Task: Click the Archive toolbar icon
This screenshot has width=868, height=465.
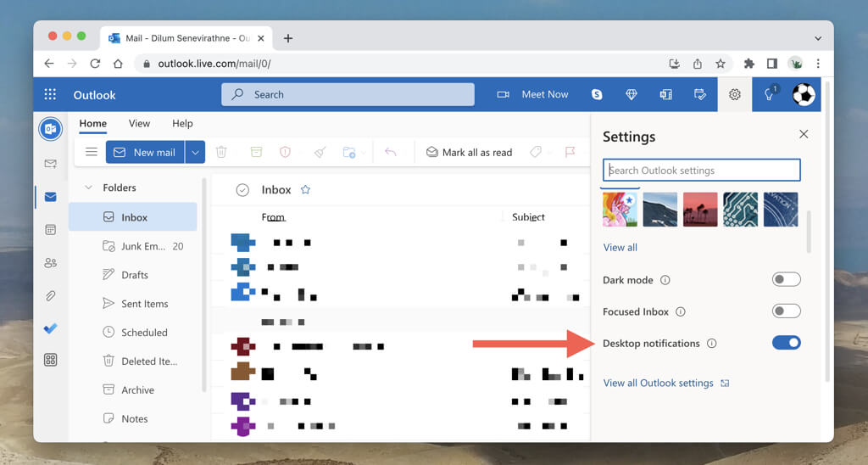Action: pyautogui.click(x=256, y=152)
